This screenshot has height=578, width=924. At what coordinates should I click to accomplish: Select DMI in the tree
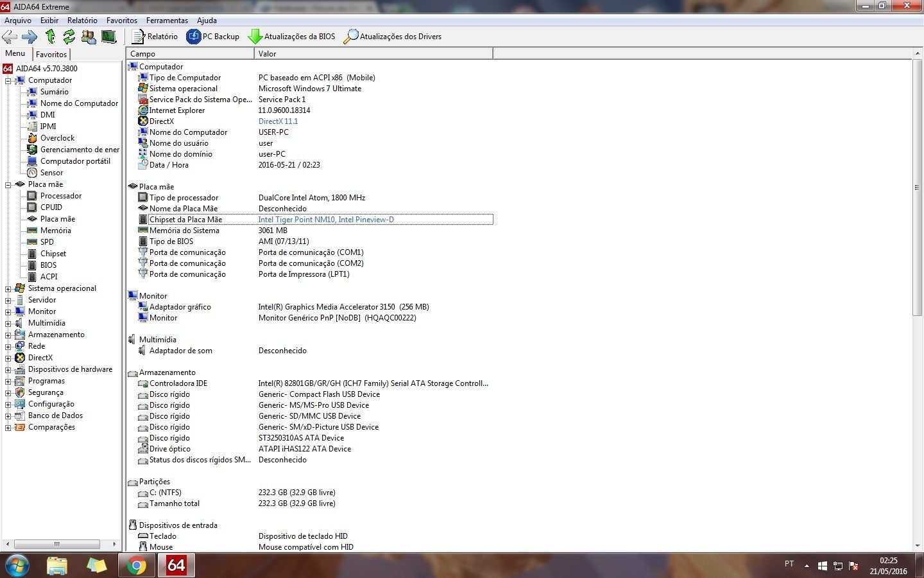[x=47, y=115]
